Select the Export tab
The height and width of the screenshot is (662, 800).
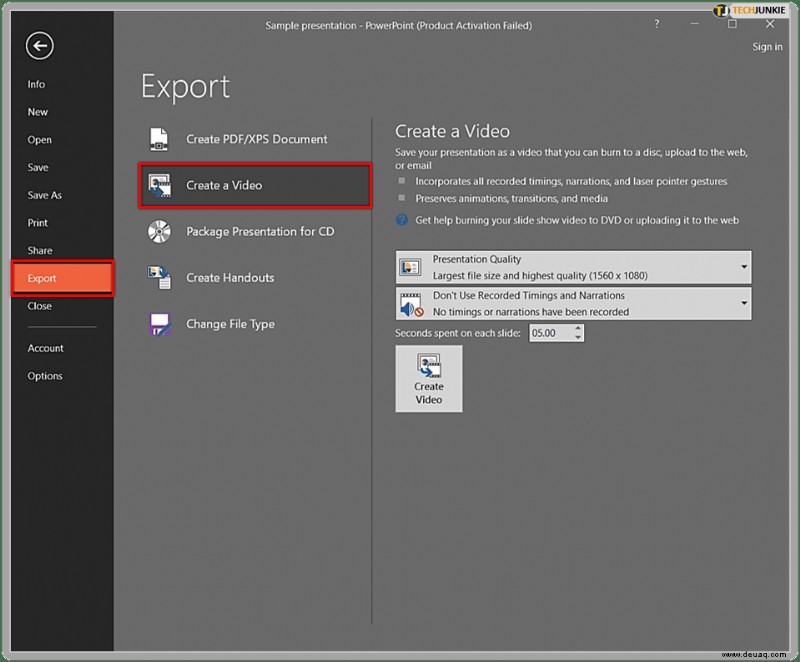(62, 278)
